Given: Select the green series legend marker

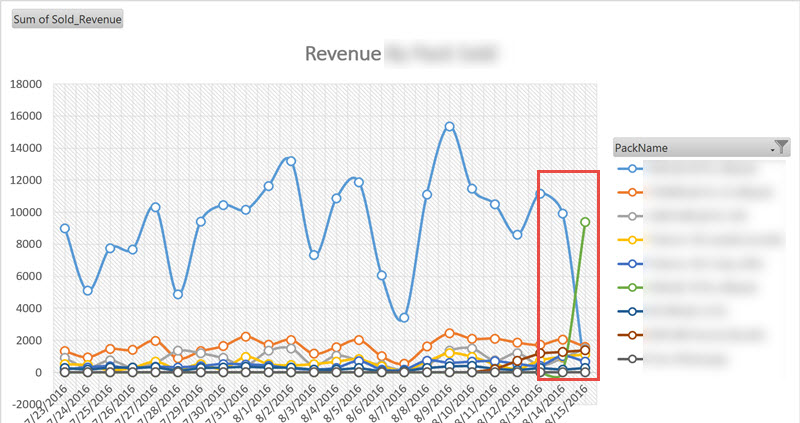Looking at the screenshot, I should click(x=633, y=286).
